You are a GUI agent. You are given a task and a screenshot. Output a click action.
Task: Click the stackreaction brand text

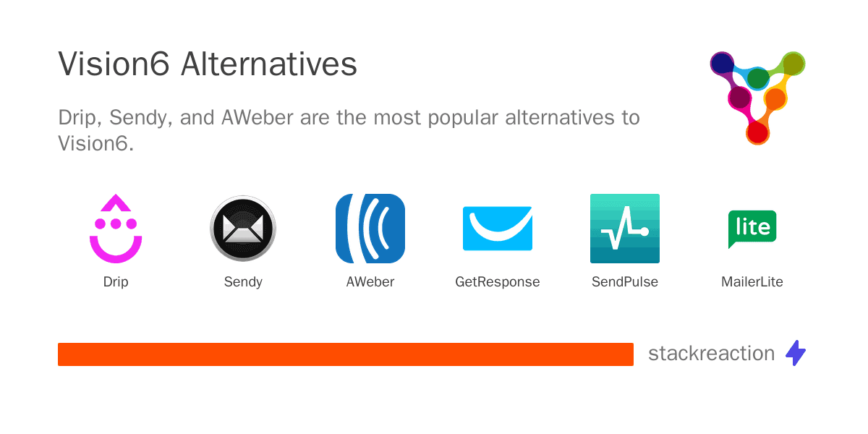pyautogui.click(x=711, y=353)
